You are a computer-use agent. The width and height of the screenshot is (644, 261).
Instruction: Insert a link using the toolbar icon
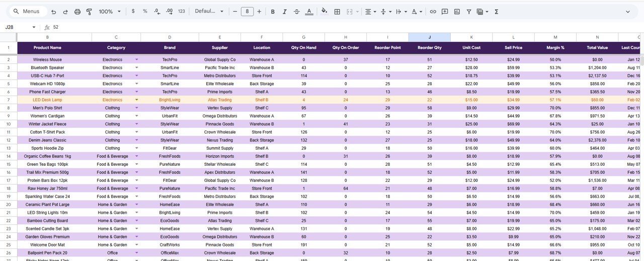click(x=433, y=12)
